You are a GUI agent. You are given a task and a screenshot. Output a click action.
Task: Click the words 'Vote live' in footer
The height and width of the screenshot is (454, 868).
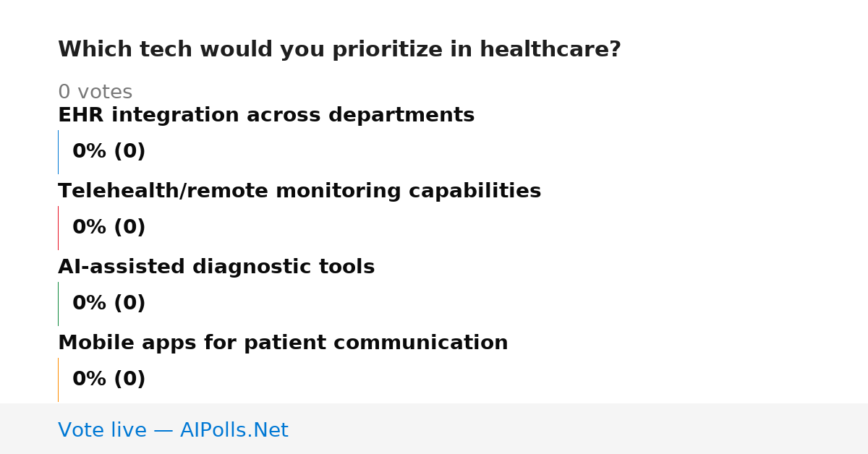click(102, 431)
